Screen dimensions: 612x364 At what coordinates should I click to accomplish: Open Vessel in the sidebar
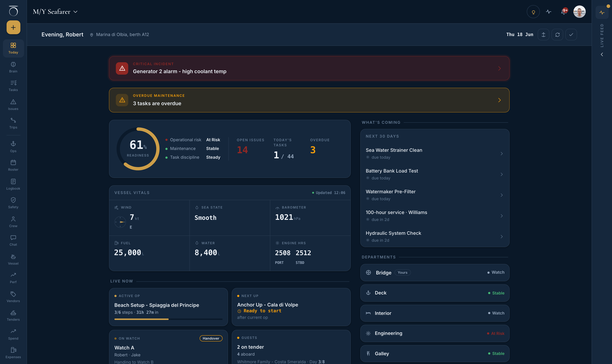(13, 260)
